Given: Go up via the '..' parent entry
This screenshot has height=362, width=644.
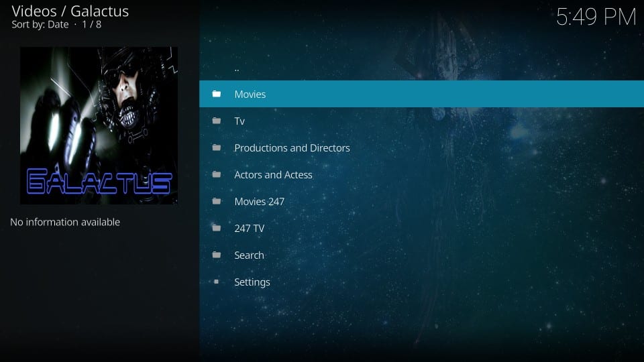Looking at the screenshot, I should click(x=421, y=68).
